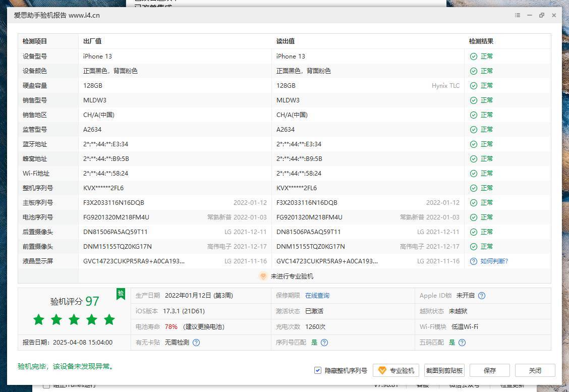Click the iOS version 17.3.1 (21D61)
The height and width of the screenshot is (392, 569).
click(184, 311)
